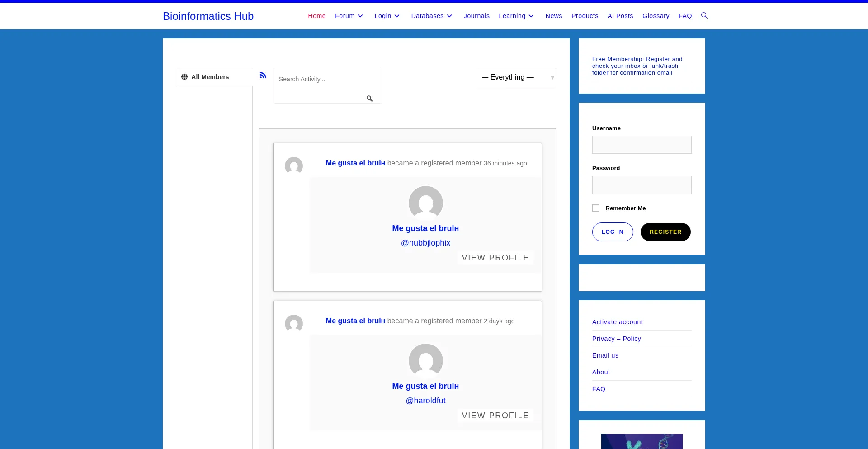Open the Everything activity filter dropdown
The width and height of the screenshot is (868, 449).
[x=516, y=77]
